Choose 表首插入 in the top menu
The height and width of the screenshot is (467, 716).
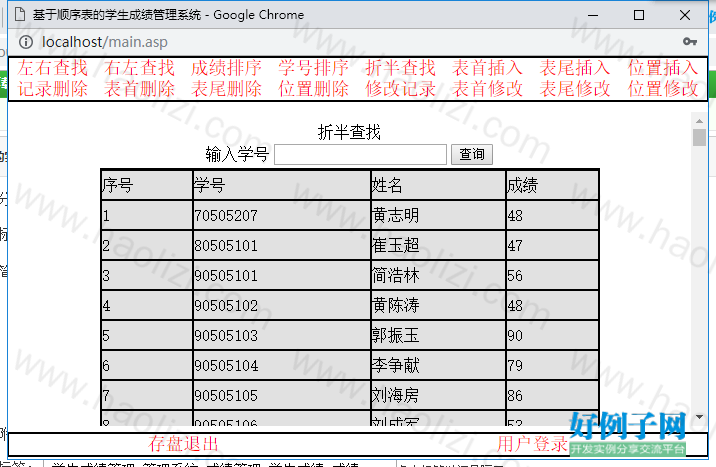pos(488,68)
